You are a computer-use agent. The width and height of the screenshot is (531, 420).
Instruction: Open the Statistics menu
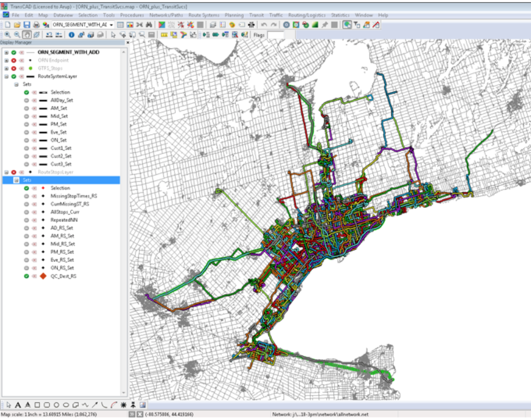[340, 15]
